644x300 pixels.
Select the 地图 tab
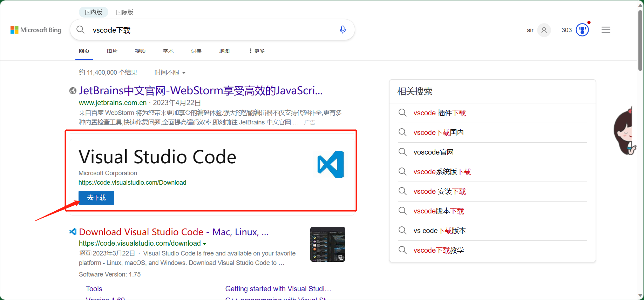coord(224,51)
